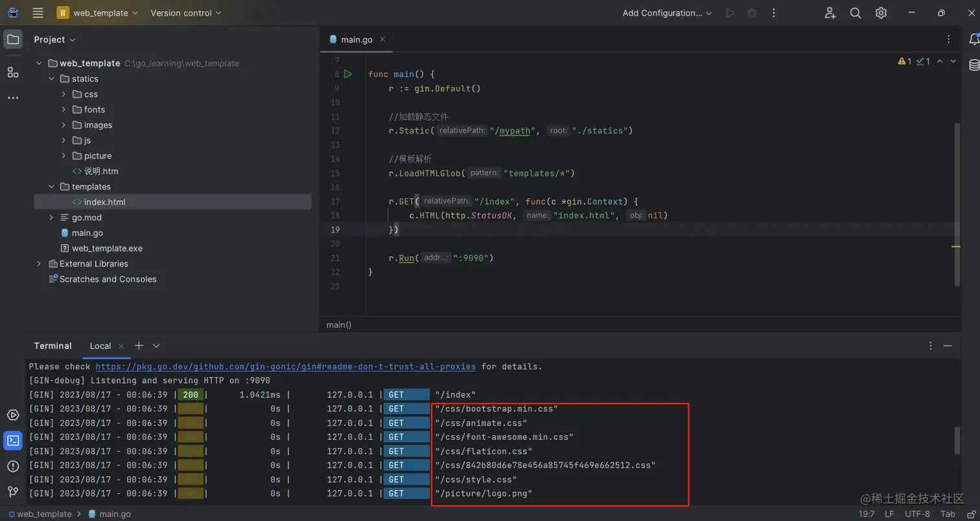The height and width of the screenshot is (521, 980).
Task: Click the green typo checkmark indicator
Action: point(924,62)
